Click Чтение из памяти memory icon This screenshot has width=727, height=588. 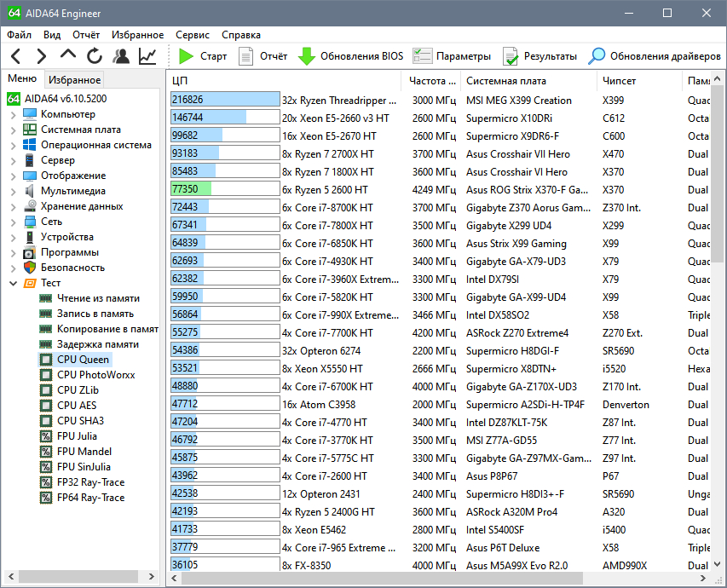[45, 298]
